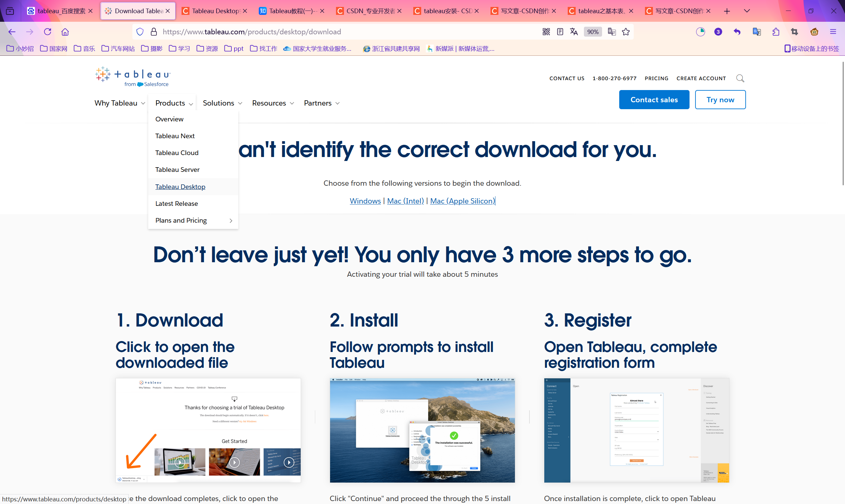Toggle reader view icon in address bar
This screenshot has width=845, height=504.
[560, 32]
